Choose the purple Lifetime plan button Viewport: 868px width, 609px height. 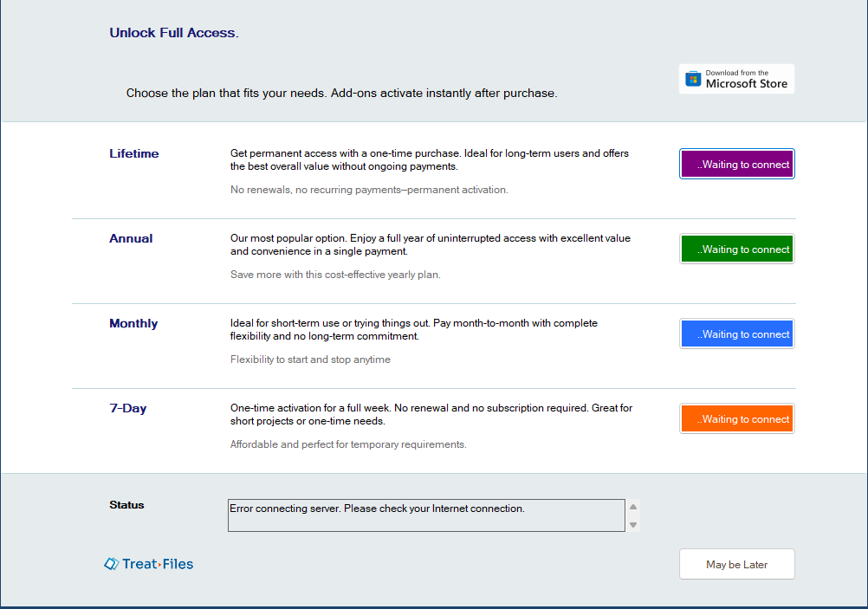737,164
